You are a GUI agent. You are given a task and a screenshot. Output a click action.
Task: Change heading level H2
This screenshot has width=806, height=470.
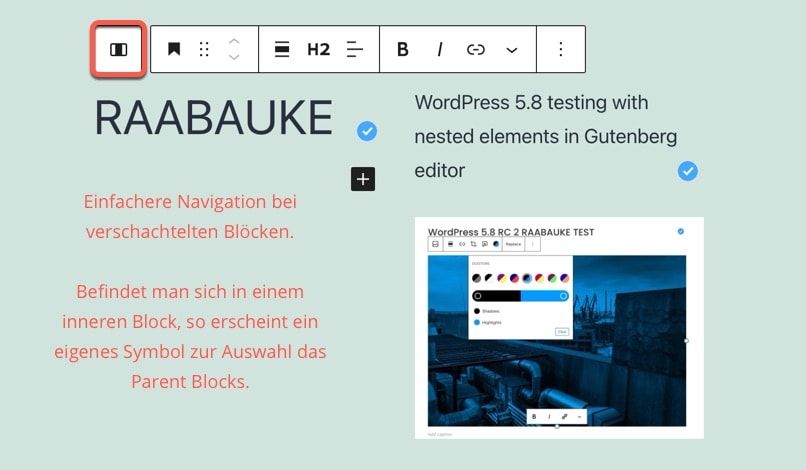click(x=318, y=49)
